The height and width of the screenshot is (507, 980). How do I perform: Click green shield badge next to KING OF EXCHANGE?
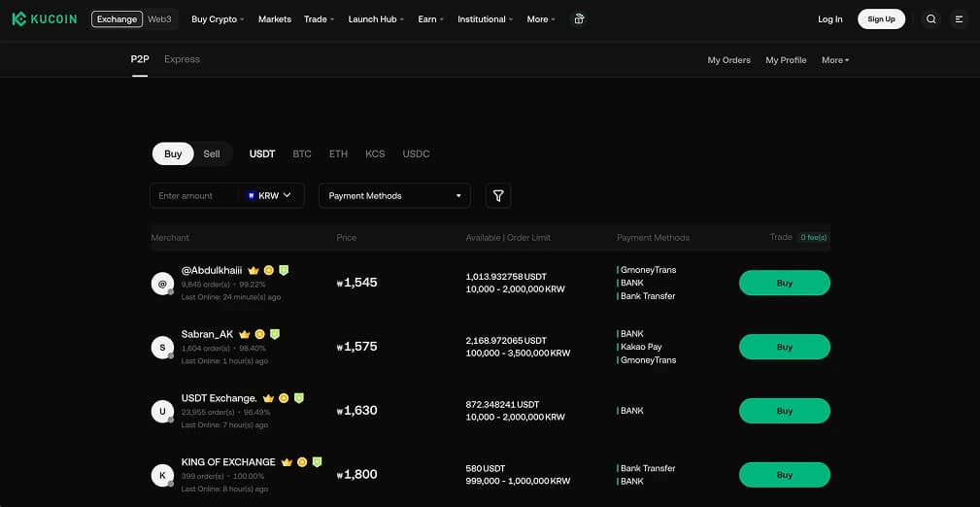pos(318,462)
